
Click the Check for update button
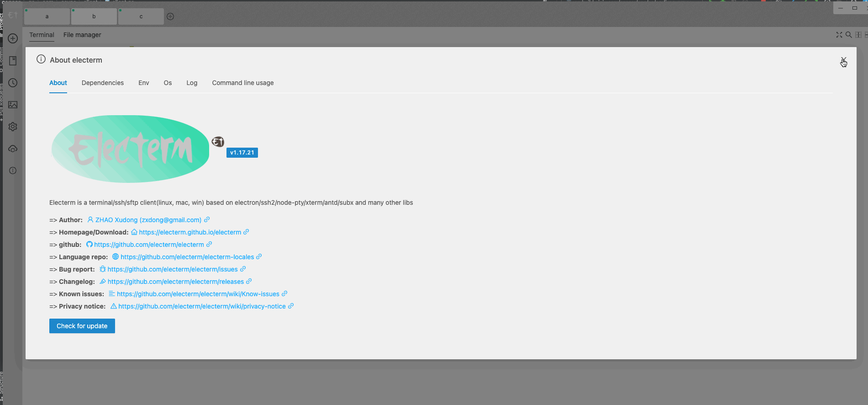coord(82,326)
